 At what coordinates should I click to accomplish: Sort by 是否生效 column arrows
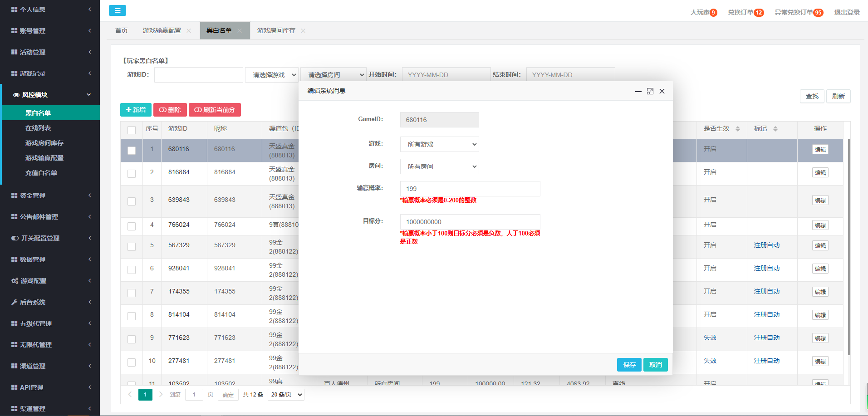(738, 129)
